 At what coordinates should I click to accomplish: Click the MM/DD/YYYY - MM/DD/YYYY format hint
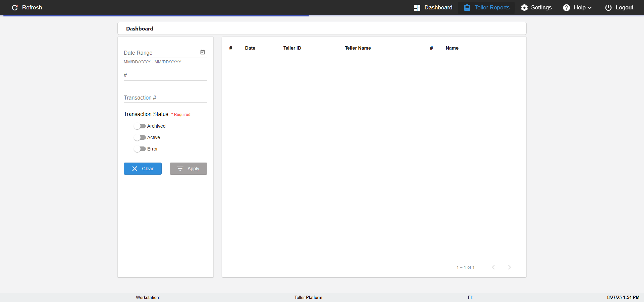(153, 62)
